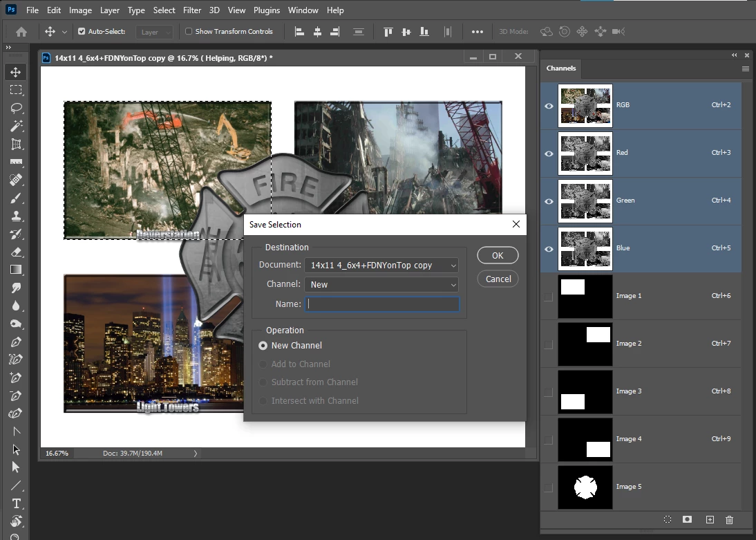Open the Image menu

coord(80,10)
